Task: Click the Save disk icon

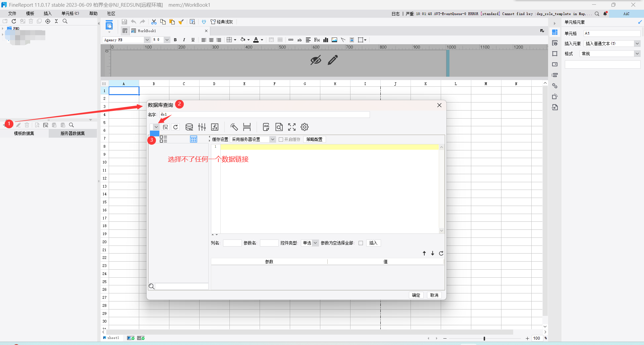Action: (124, 22)
